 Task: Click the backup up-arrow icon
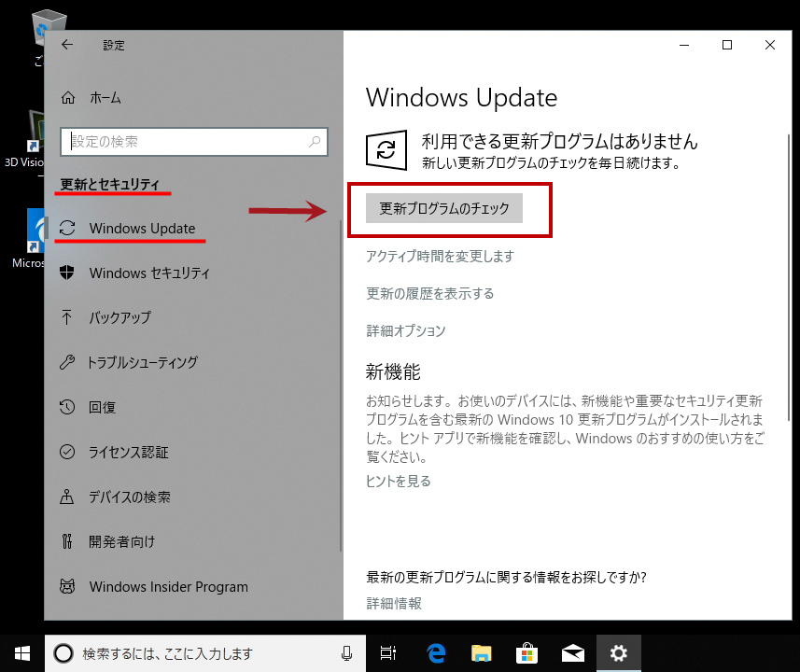point(67,317)
